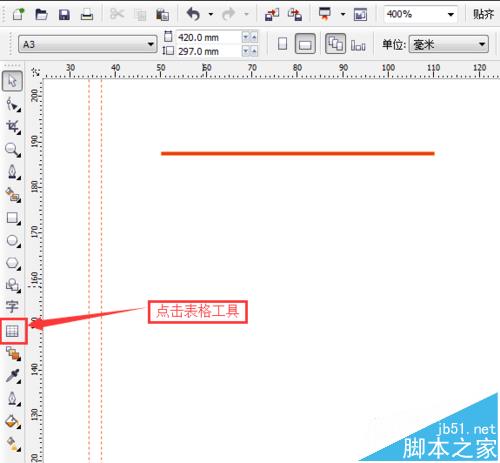Select the Text tool 字
The image size is (500, 463).
(12, 306)
